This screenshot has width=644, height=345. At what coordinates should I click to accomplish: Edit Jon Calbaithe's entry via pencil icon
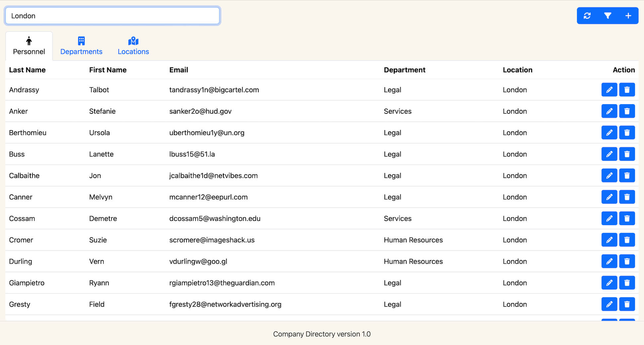(x=609, y=175)
